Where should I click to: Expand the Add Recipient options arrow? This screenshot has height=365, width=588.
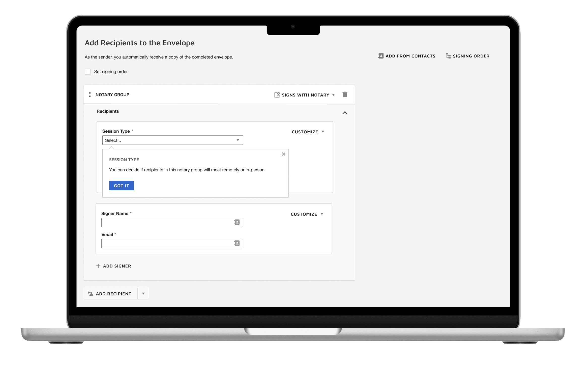(143, 294)
